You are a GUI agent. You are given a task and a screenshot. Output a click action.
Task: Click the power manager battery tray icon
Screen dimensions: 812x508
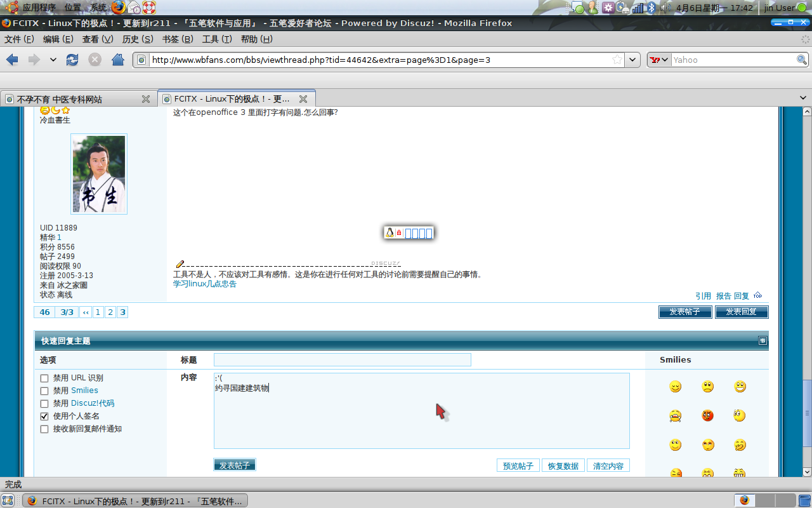pyautogui.click(x=622, y=8)
